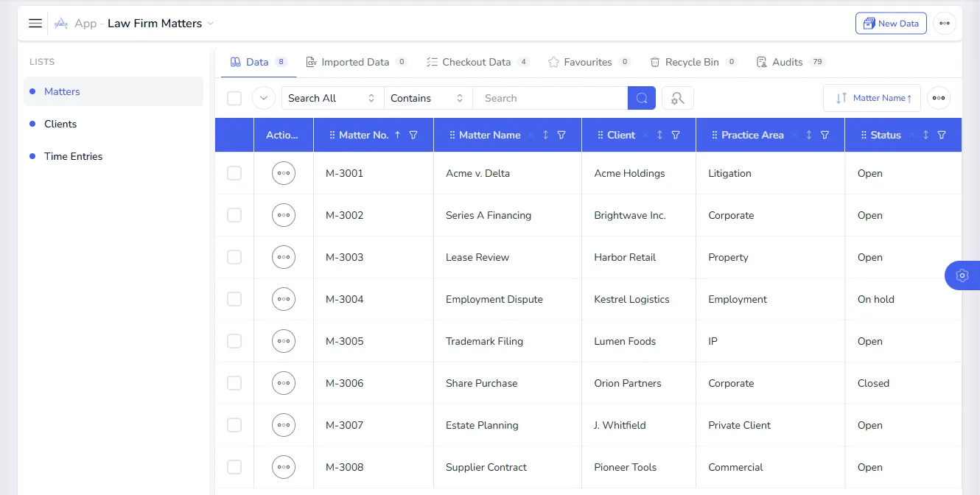980x495 pixels.
Task: Filter the Status column
Action: (x=942, y=136)
